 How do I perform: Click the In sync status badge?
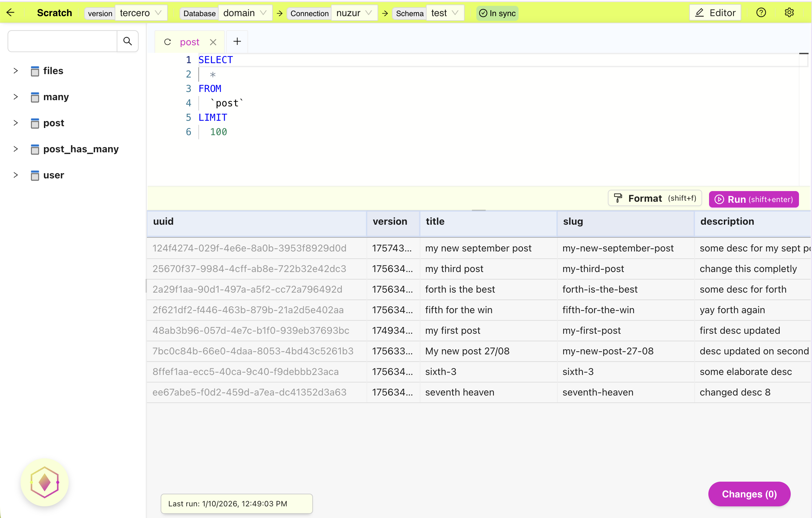[497, 13]
